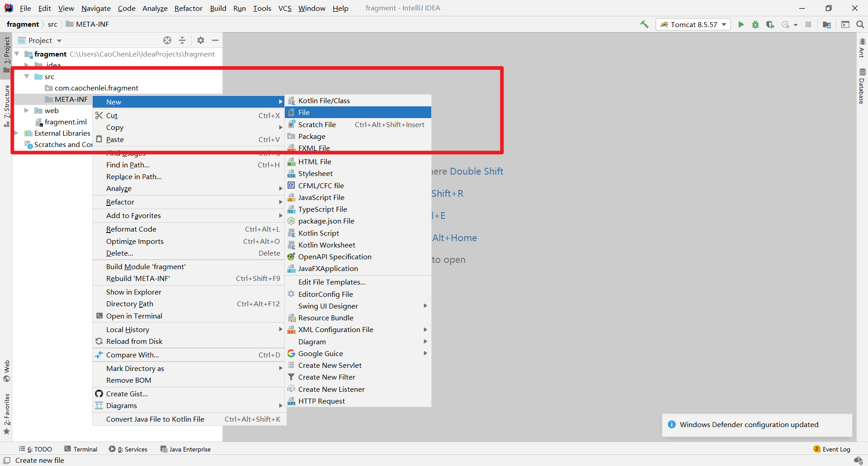Select Reload from Disk in the context menu

(x=189, y=341)
